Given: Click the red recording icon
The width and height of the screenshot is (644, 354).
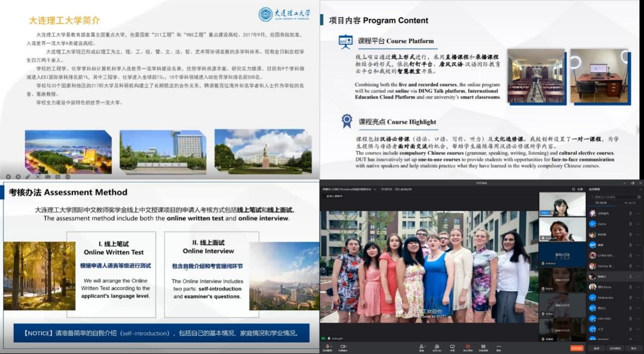Looking at the screenshot, I should pyautogui.click(x=467, y=347).
